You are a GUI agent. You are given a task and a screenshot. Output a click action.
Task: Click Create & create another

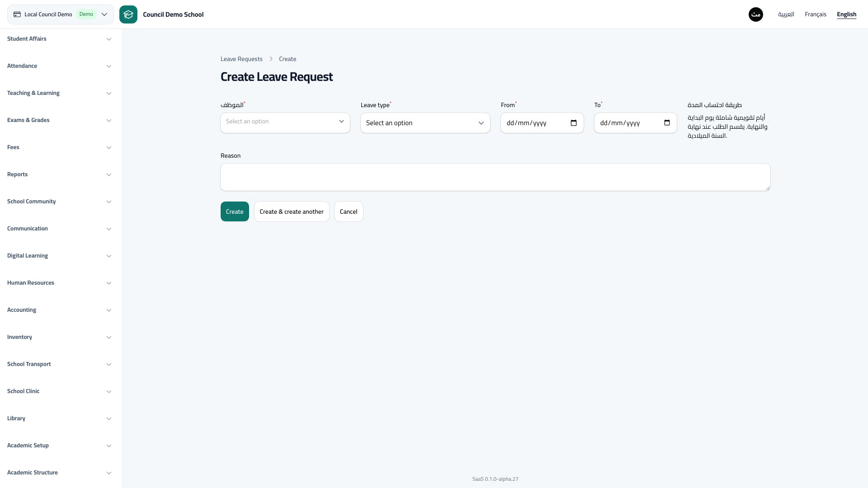click(292, 211)
